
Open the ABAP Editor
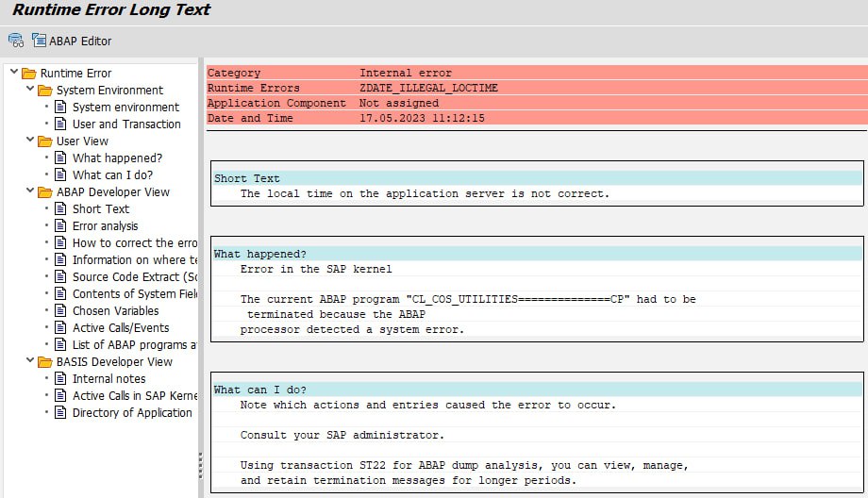[x=72, y=41]
